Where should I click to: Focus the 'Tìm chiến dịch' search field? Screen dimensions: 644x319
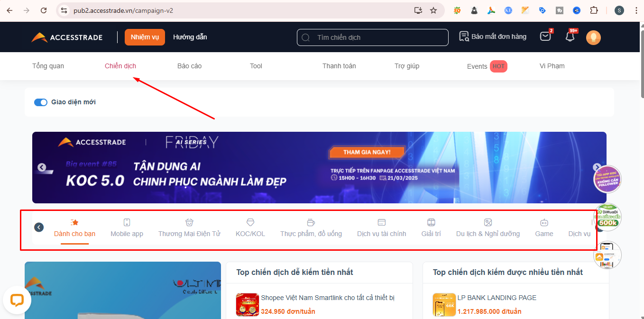pos(372,37)
